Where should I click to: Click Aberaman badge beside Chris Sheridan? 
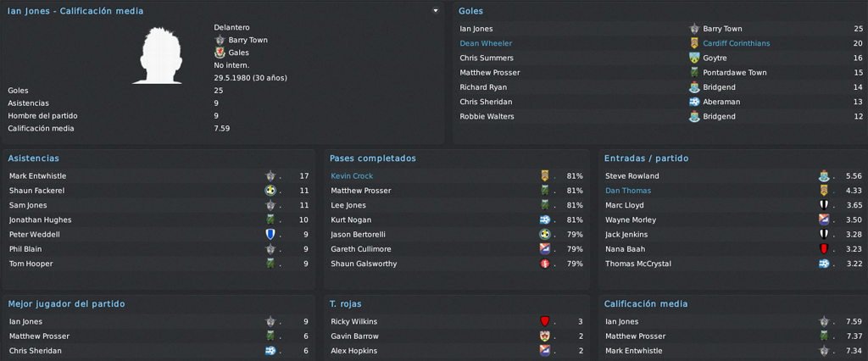694,102
